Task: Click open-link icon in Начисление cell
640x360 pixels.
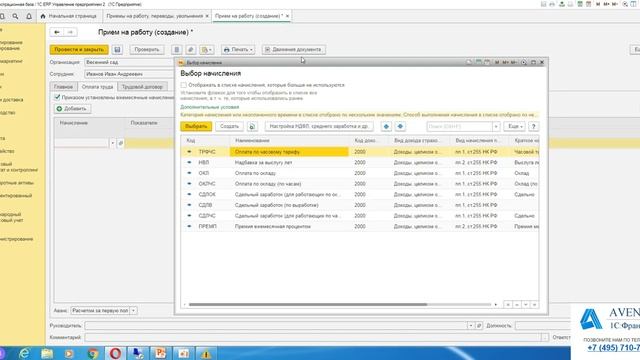Action: coord(120,143)
